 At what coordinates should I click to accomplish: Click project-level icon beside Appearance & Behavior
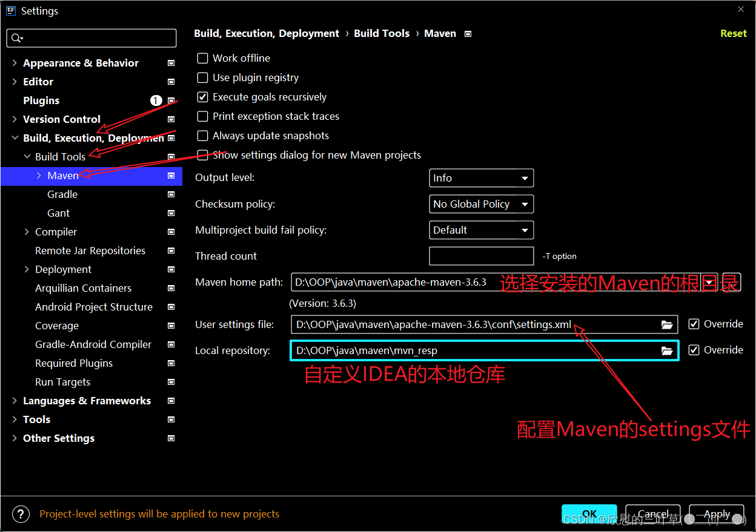[171, 63]
